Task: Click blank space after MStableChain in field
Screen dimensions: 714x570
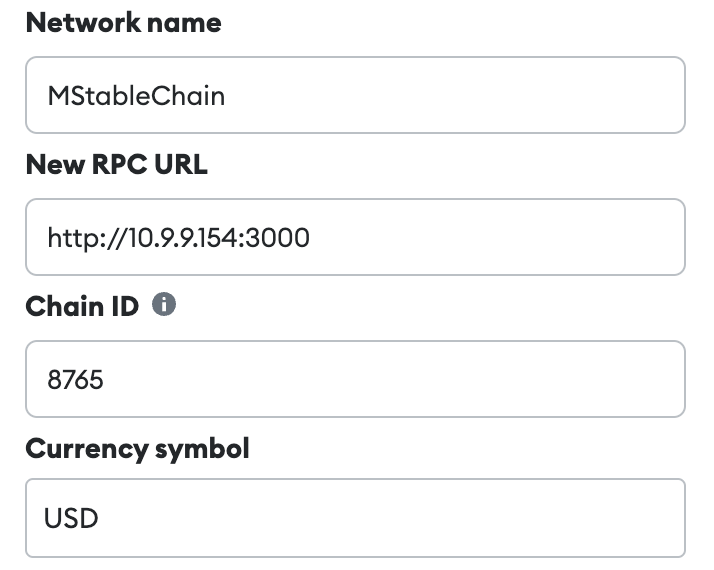Action: 450,95
